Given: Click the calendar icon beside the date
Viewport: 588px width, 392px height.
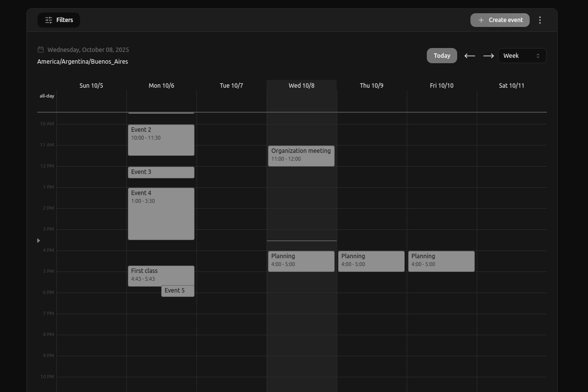Looking at the screenshot, I should pos(40,49).
